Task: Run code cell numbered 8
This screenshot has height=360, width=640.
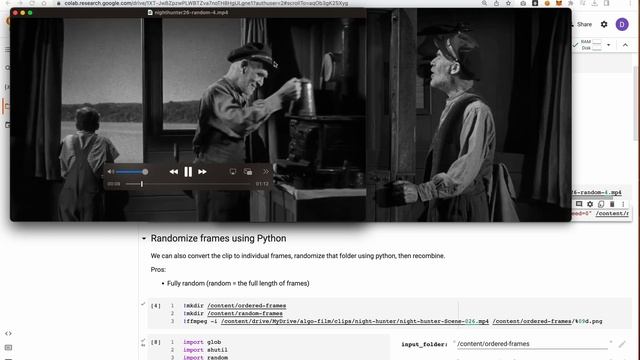Action: pyautogui.click(x=156, y=342)
